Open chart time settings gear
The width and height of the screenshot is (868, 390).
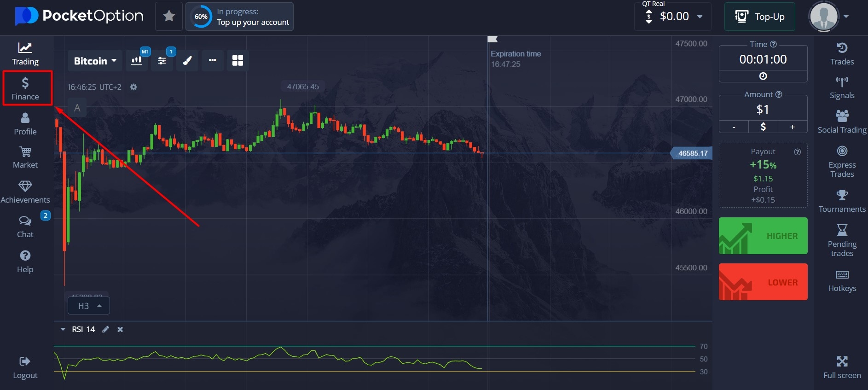(133, 87)
